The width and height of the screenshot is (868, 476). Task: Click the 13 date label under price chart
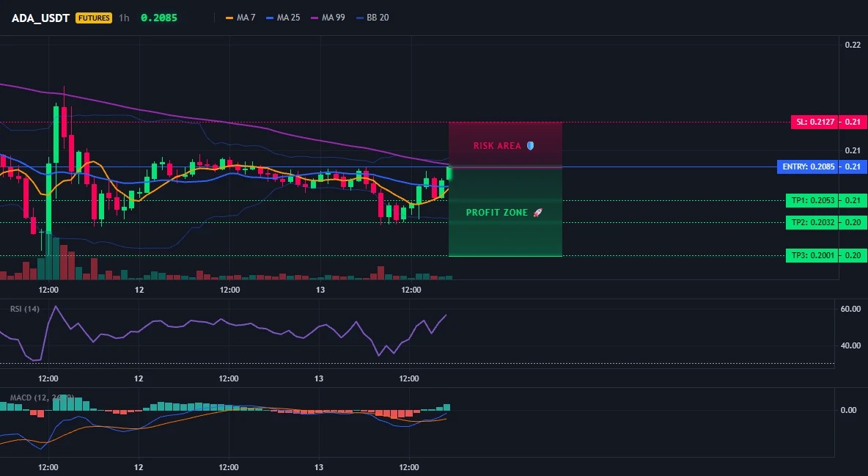point(320,290)
